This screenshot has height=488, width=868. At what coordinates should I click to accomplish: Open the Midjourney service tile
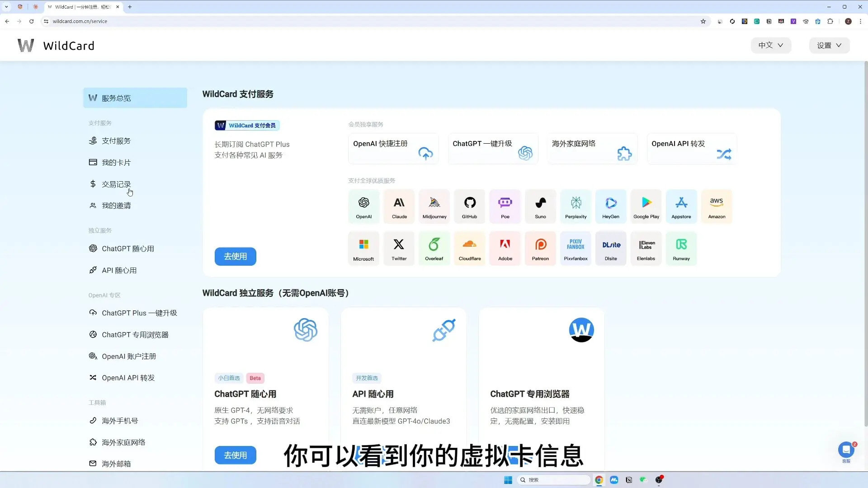click(434, 206)
